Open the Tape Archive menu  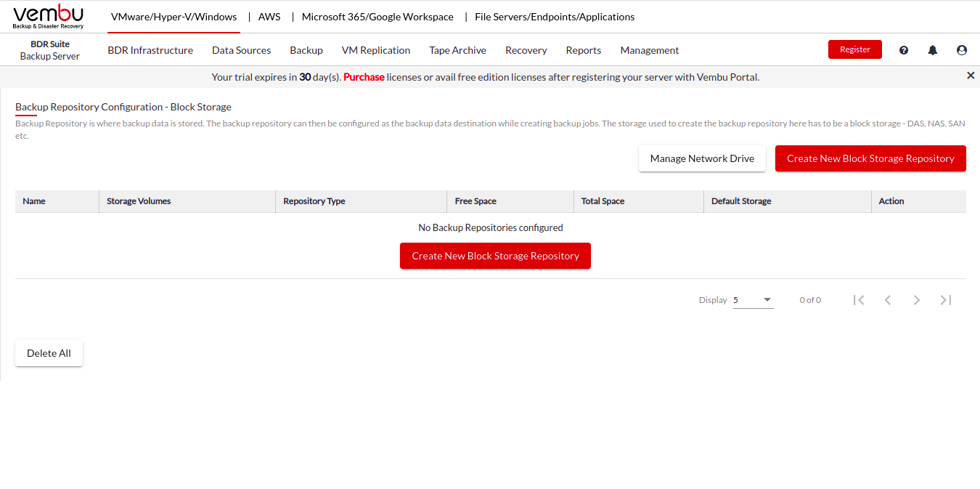(457, 50)
